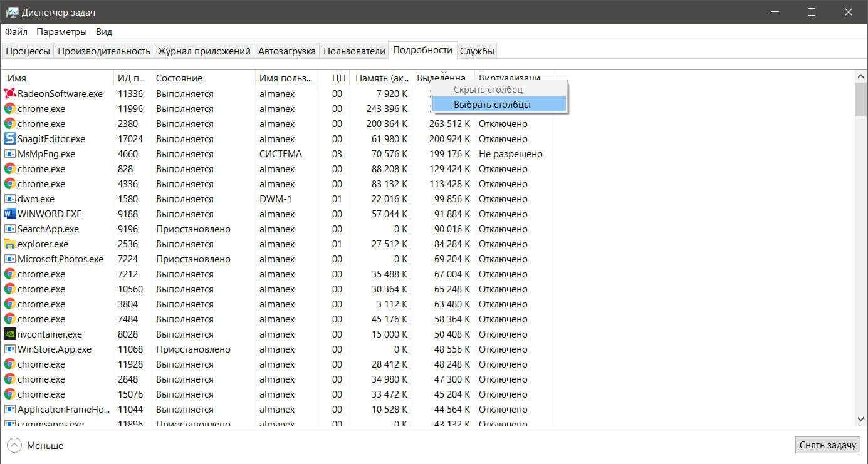Viewport: 868px width, 464px height.
Task: Collapse view with the Меньше chevron icon
Action: point(14,446)
